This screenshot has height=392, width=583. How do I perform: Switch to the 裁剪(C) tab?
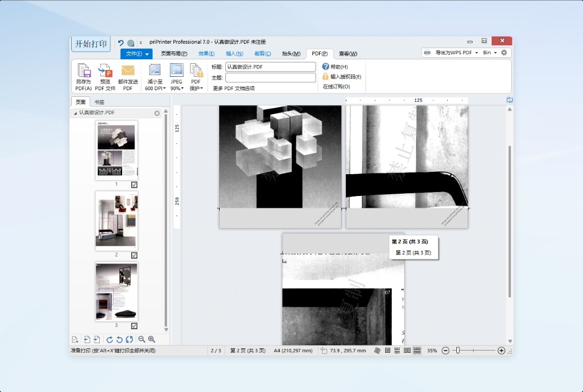click(x=262, y=54)
